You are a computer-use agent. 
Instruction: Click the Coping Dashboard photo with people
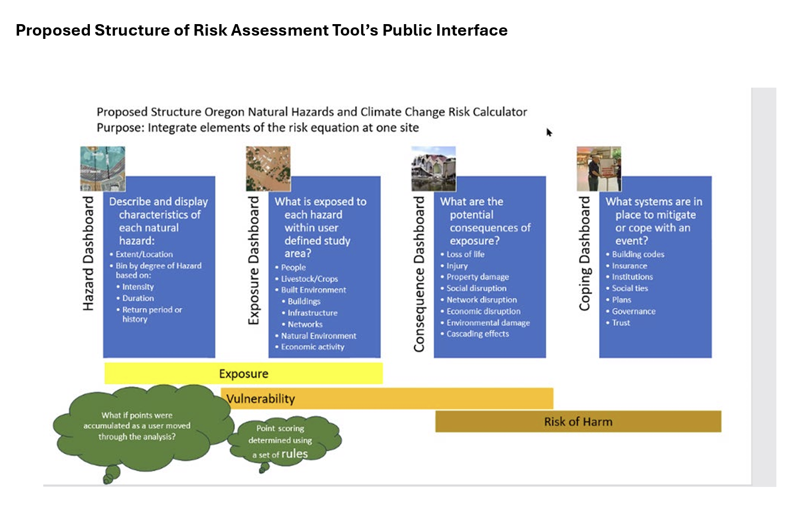point(598,168)
